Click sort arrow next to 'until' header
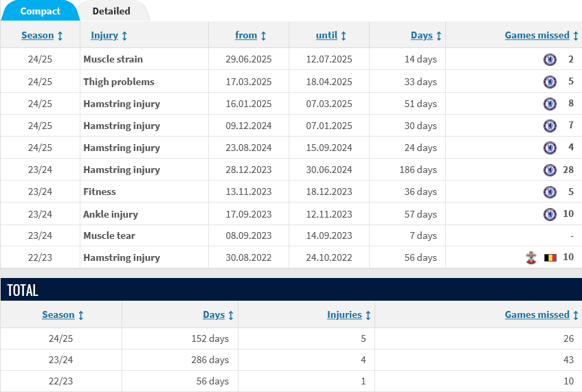582x392 pixels. pyautogui.click(x=344, y=36)
